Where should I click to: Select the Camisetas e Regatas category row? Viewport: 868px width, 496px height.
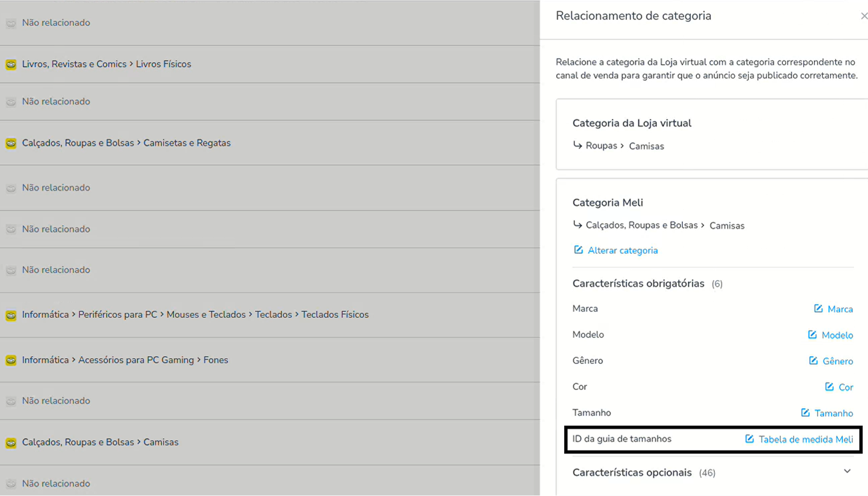pos(270,143)
